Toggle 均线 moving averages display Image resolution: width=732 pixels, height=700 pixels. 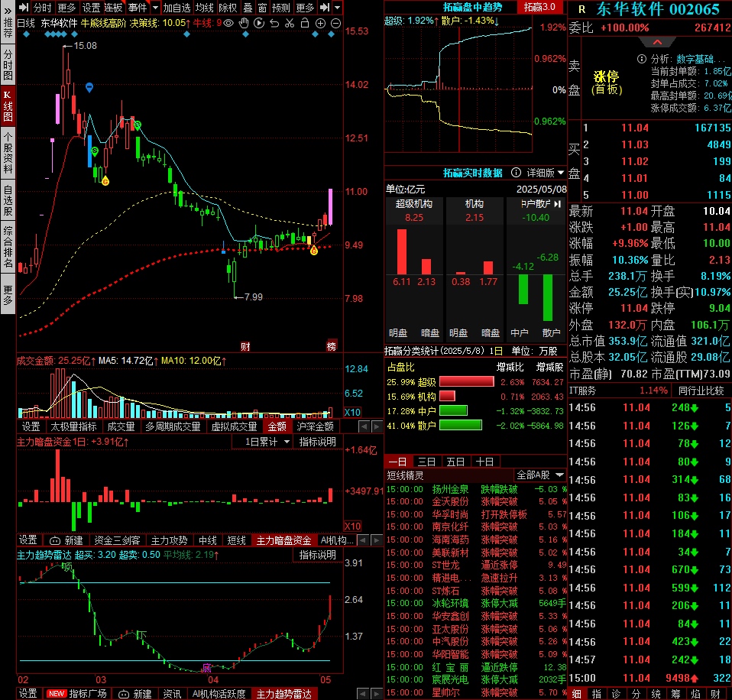(x=205, y=8)
